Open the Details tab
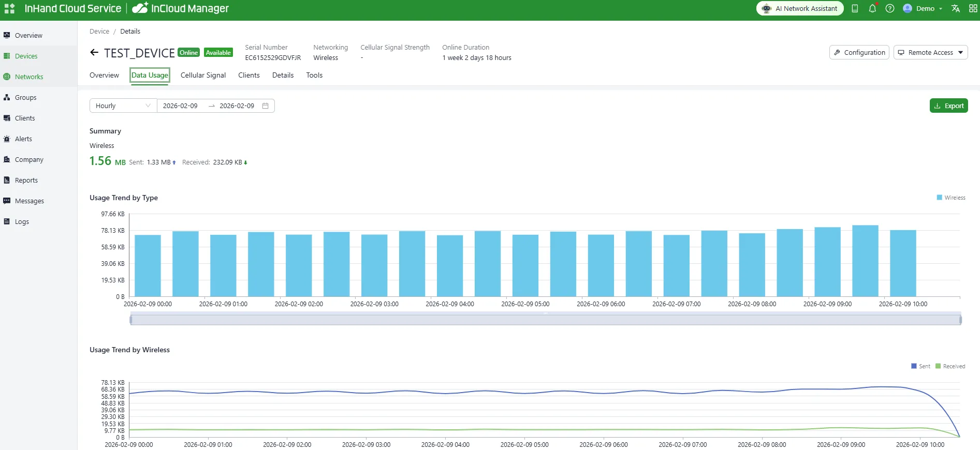980x450 pixels. [283, 75]
